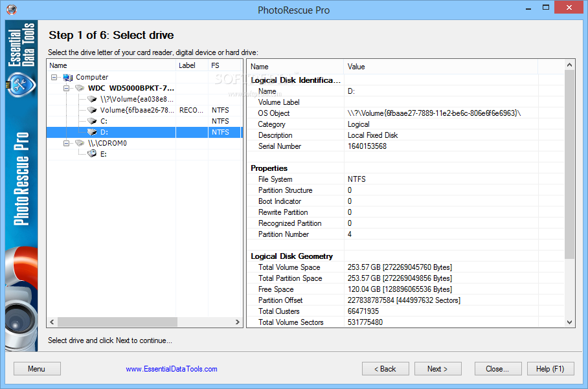Screen dimensions: 588x389
Task: Select the \\.\CDROM0 entry
Action: (107, 143)
